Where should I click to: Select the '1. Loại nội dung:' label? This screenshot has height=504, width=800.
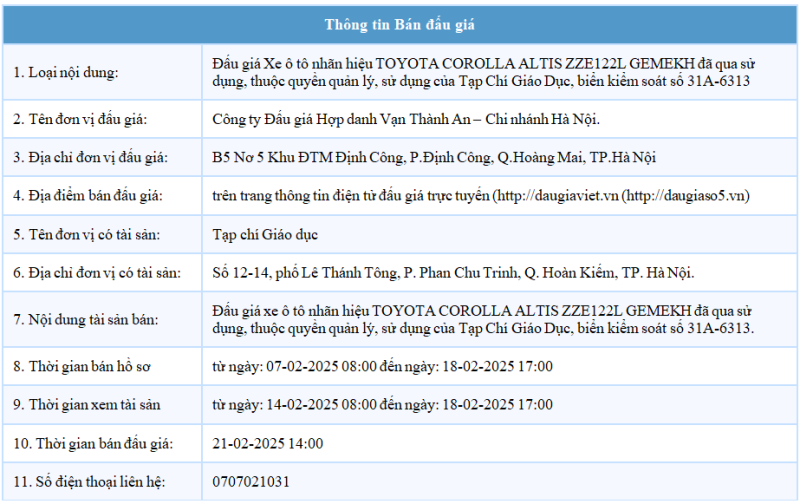[x=66, y=72]
